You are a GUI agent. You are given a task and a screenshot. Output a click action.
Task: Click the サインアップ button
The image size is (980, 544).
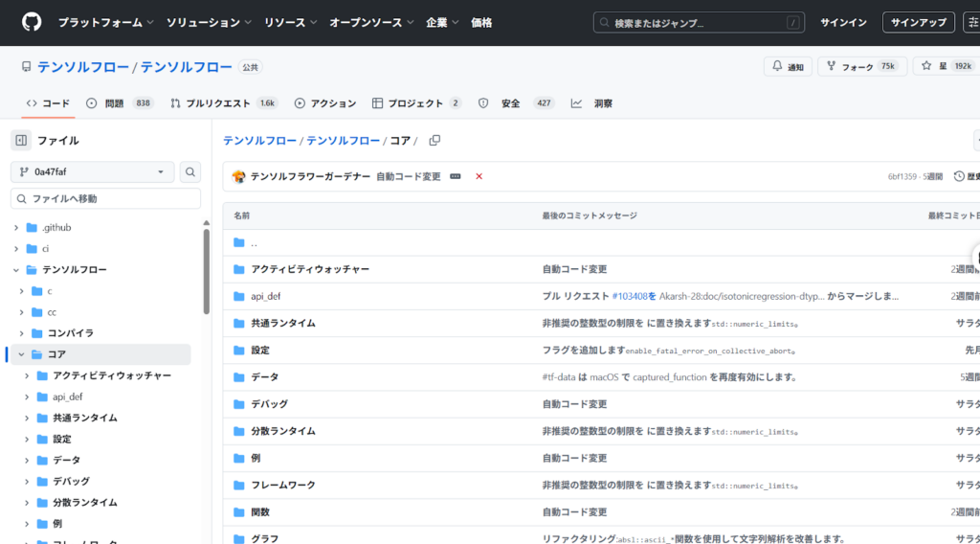point(917,22)
